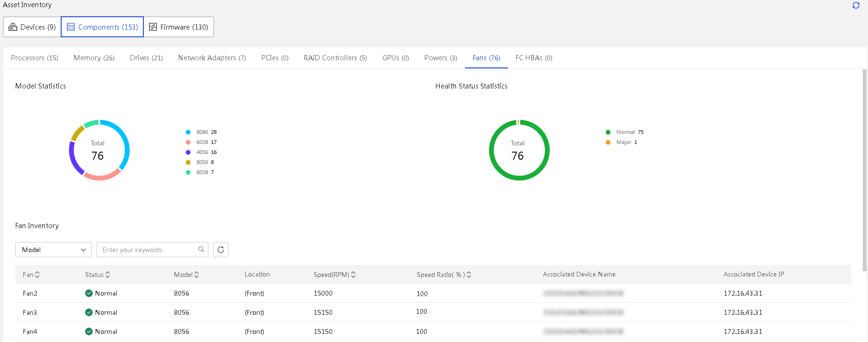Select the Fan3 row name
Viewport: 868px width, 342px height.
(x=30, y=312)
